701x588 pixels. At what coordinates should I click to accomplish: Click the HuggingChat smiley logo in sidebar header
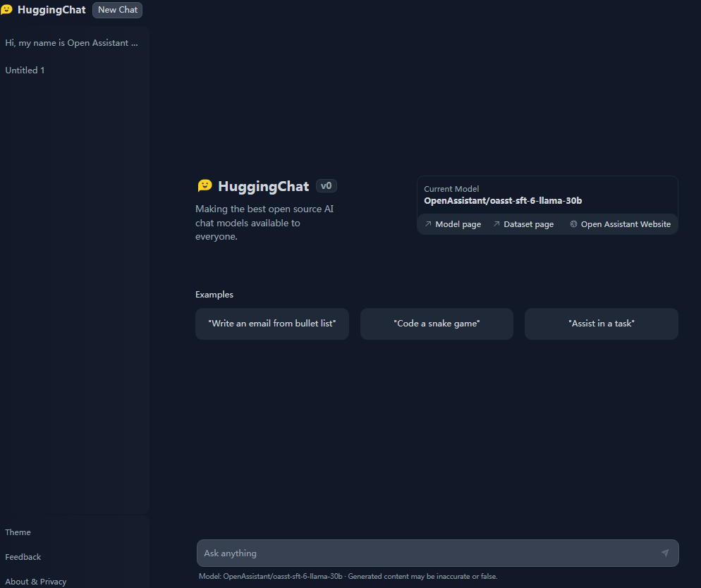click(x=6, y=9)
